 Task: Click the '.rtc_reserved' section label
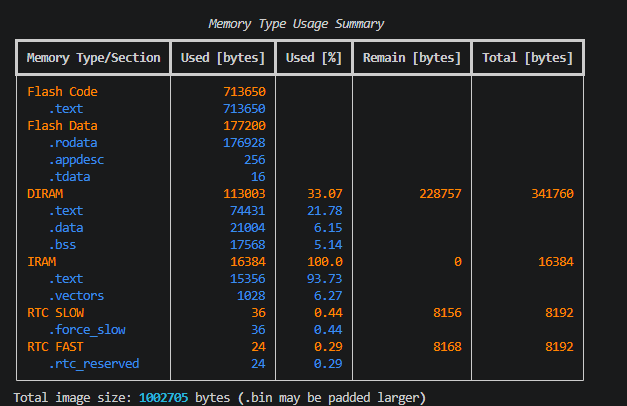click(x=94, y=364)
